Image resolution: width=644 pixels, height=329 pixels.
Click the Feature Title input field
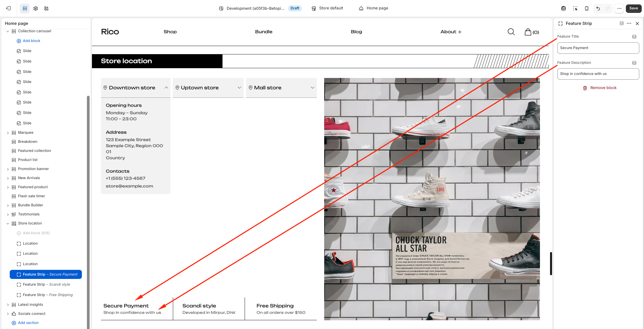click(598, 48)
